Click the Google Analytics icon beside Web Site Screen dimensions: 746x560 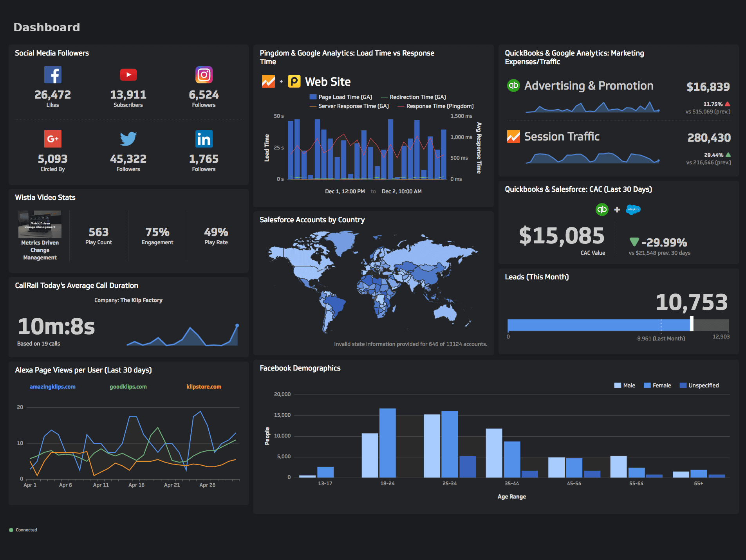click(268, 81)
